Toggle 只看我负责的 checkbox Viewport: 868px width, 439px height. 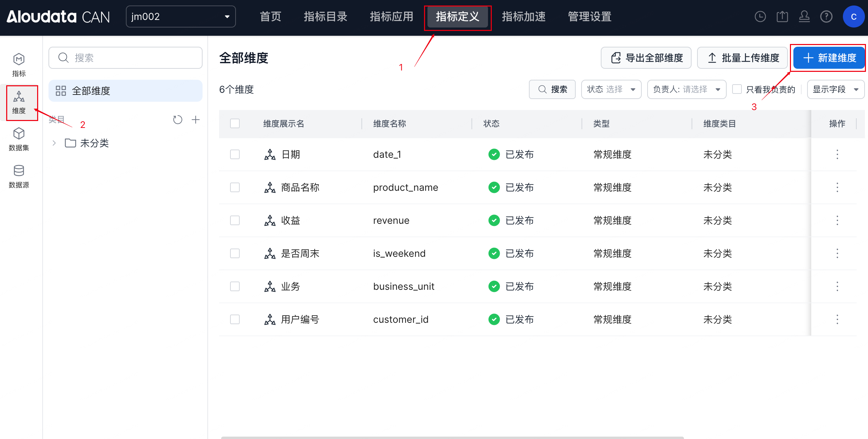(x=737, y=89)
